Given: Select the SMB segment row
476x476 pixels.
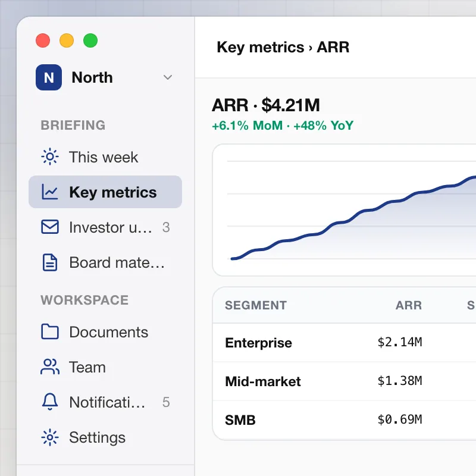Looking at the screenshot, I should pyautogui.click(x=345, y=420).
